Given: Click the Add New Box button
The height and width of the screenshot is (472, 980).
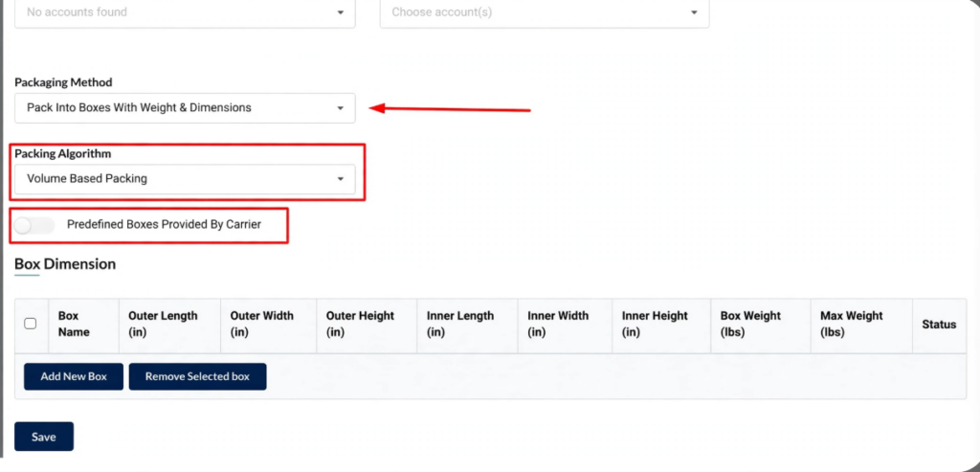Looking at the screenshot, I should coord(74,376).
